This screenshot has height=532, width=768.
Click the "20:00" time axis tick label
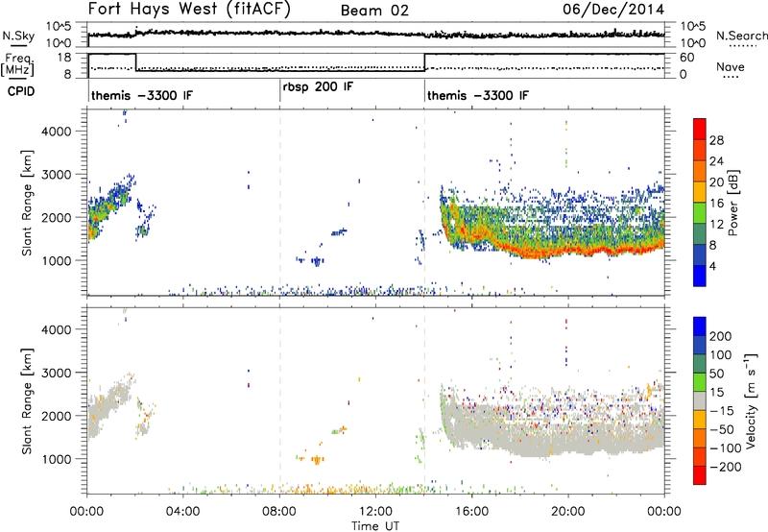tap(568, 512)
